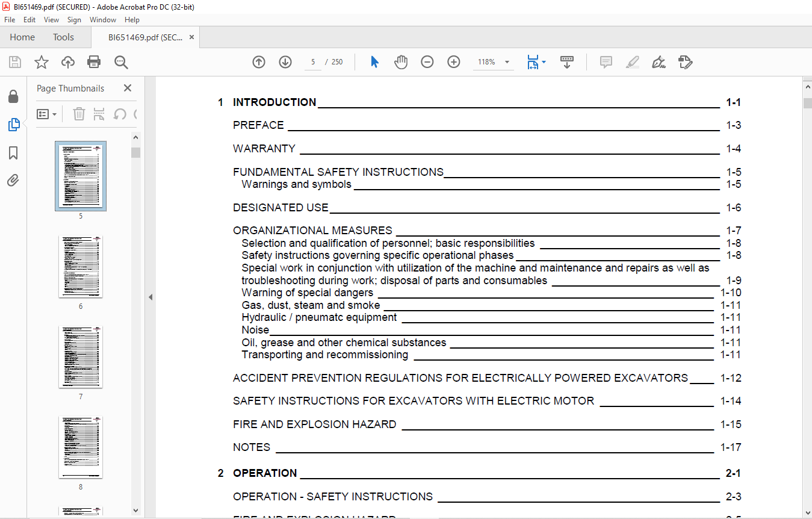Open the View menu

[51, 20]
